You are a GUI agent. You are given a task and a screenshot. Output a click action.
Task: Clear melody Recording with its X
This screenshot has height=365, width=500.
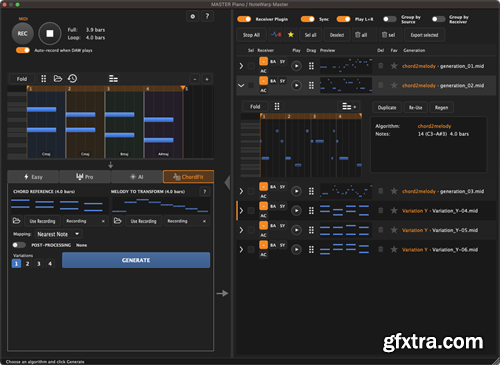[204, 221]
